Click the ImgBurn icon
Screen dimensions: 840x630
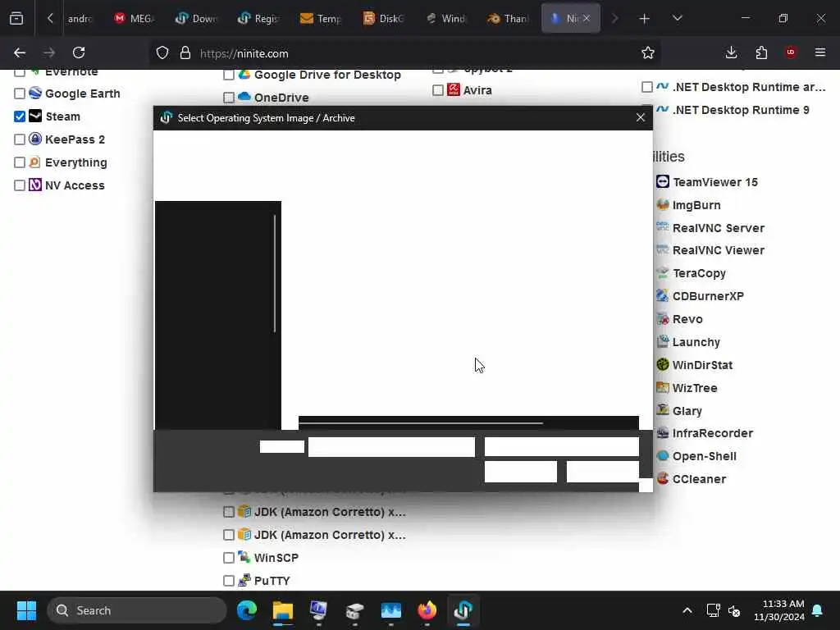tap(663, 204)
